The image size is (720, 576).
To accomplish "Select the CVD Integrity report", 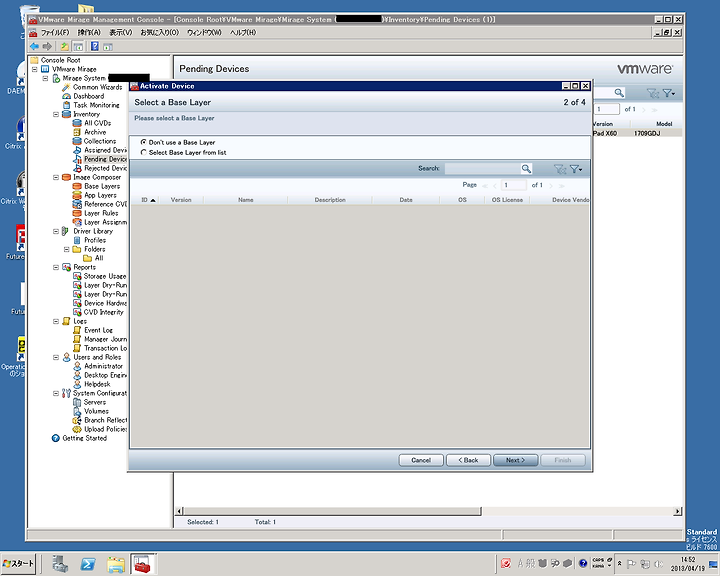I will pos(103,312).
